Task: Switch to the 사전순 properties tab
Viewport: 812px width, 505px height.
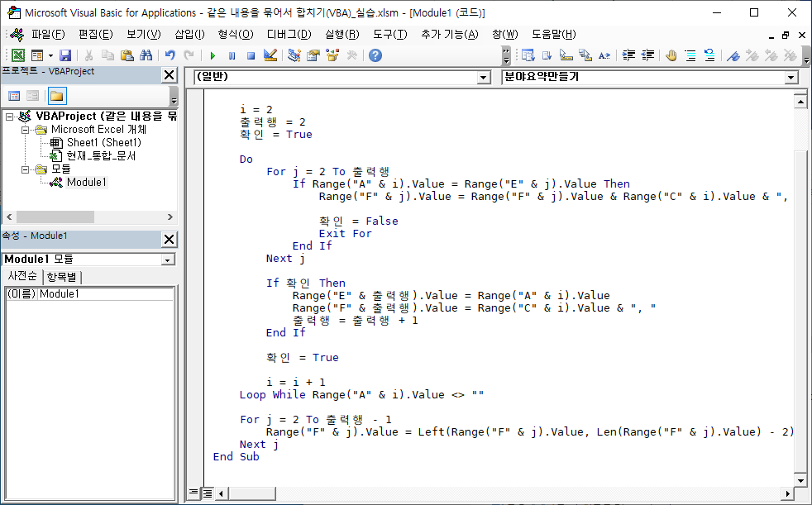Action: (x=22, y=277)
